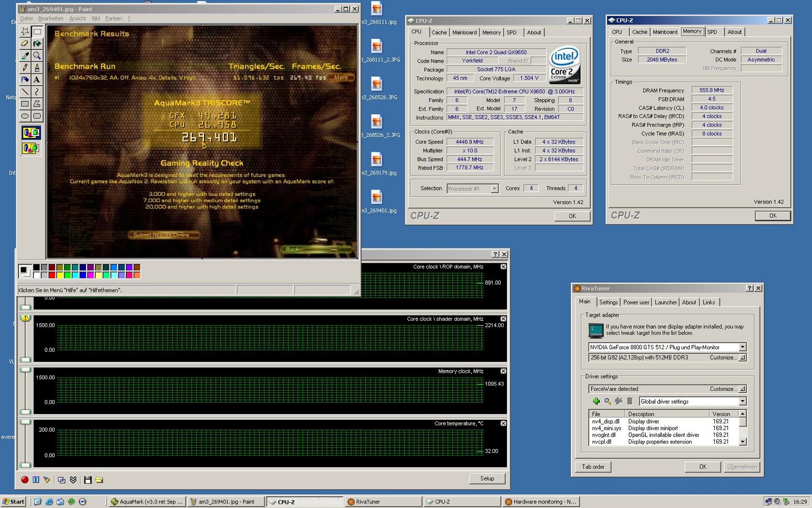
Task: Expand Customize arrow next to ForceWare detected
Action: tap(742, 389)
